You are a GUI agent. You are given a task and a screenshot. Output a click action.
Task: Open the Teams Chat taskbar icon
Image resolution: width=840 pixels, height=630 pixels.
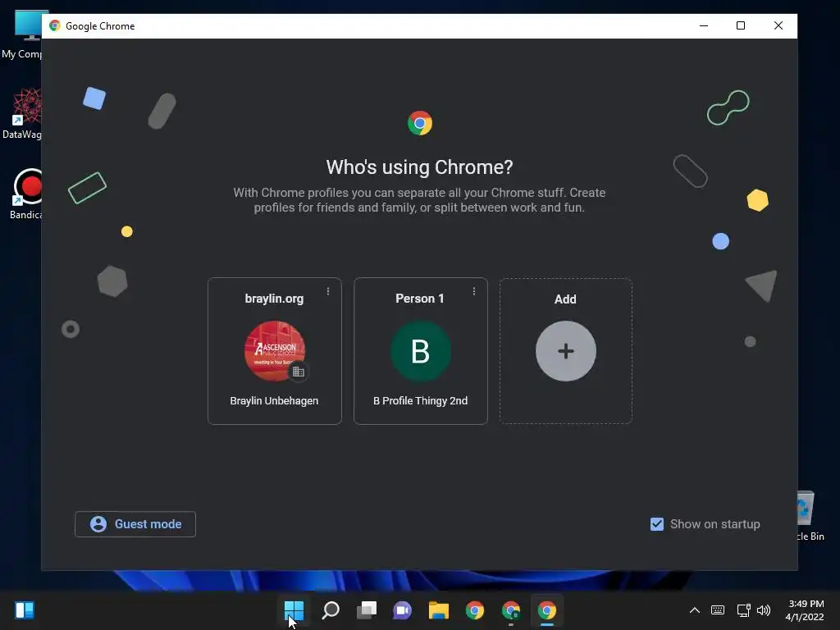click(402, 610)
